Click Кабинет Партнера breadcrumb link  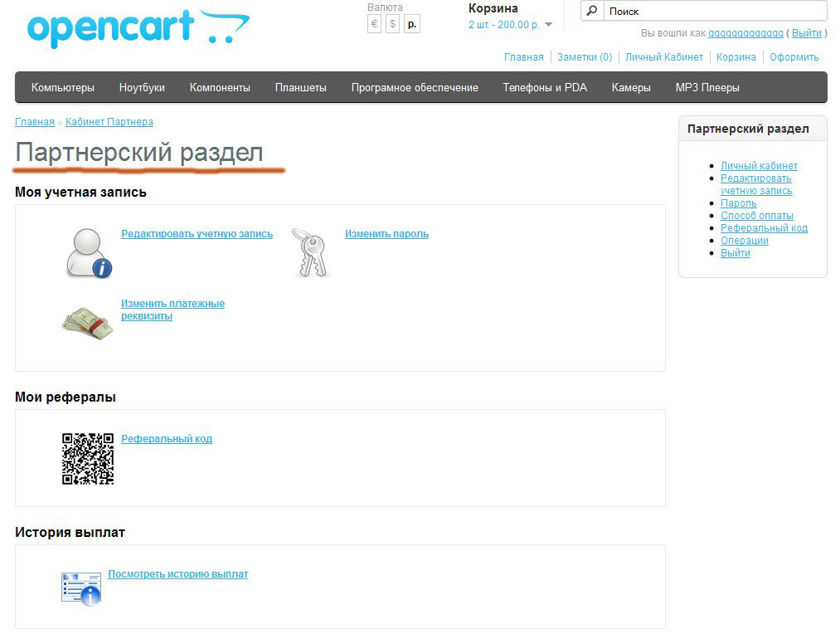[x=109, y=122]
